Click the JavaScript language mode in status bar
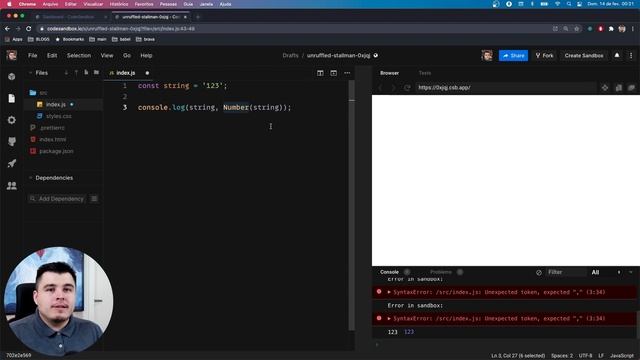640x360 pixels. point(622,356)
